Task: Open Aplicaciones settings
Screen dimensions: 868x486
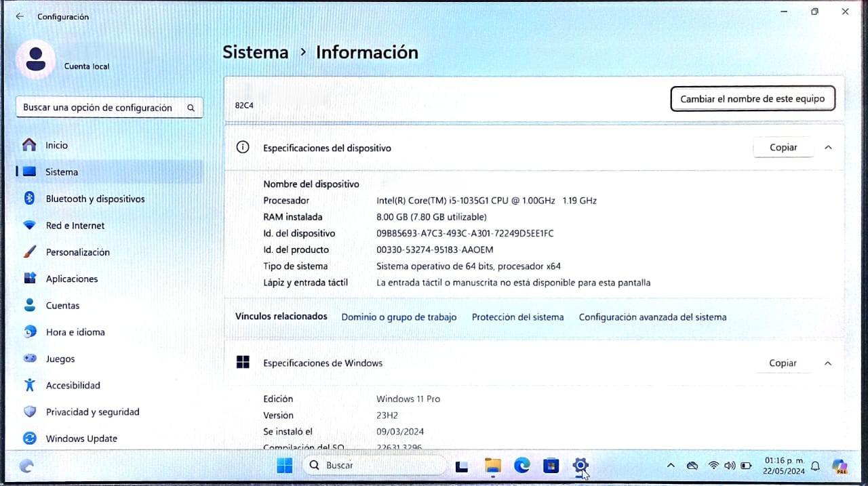Action: tap(108, 279)
